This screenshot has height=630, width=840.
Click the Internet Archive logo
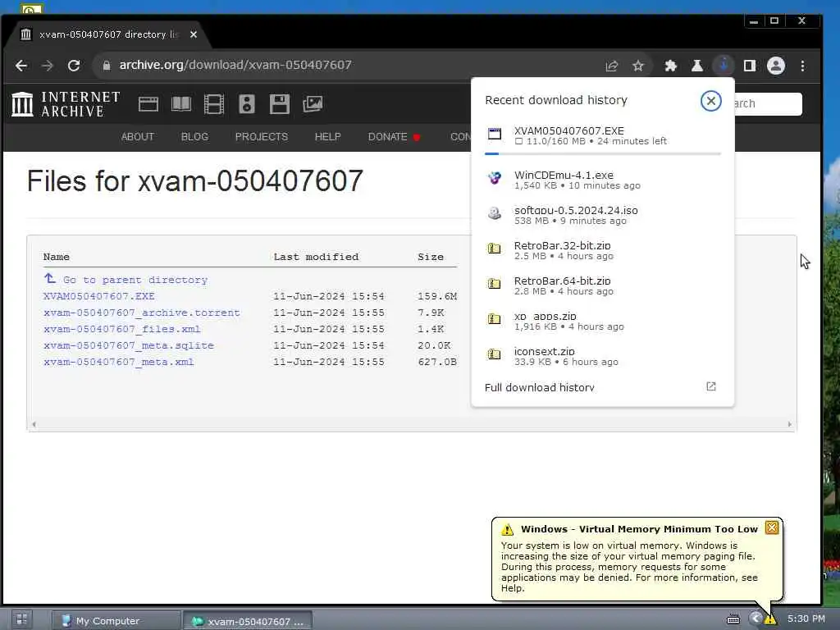click(x=66, y=104)
